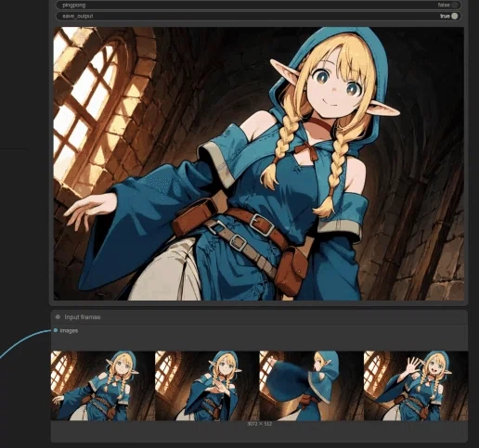Click the Input frames preview strip

(259, 385)
